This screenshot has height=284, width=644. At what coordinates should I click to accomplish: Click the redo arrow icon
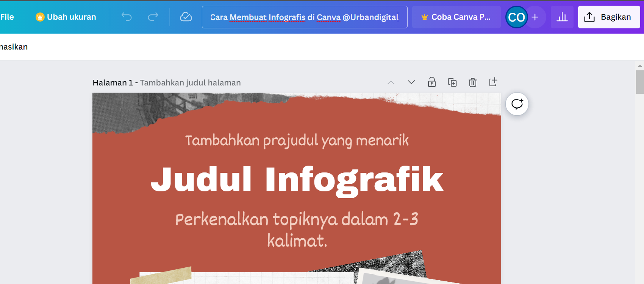click(x=153, y=17)
